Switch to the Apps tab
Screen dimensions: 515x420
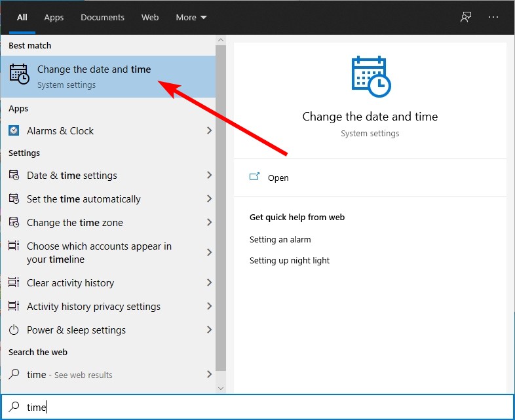[54, 18]
